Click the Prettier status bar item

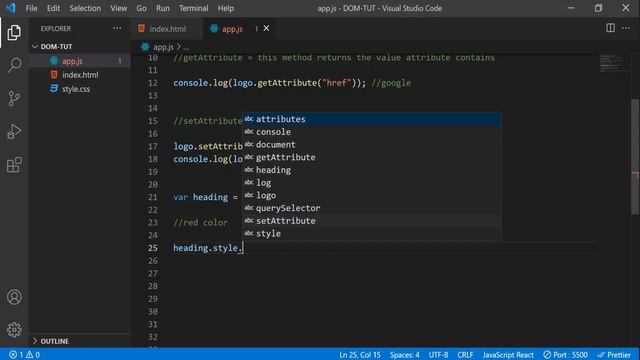[x=614, y=354]
